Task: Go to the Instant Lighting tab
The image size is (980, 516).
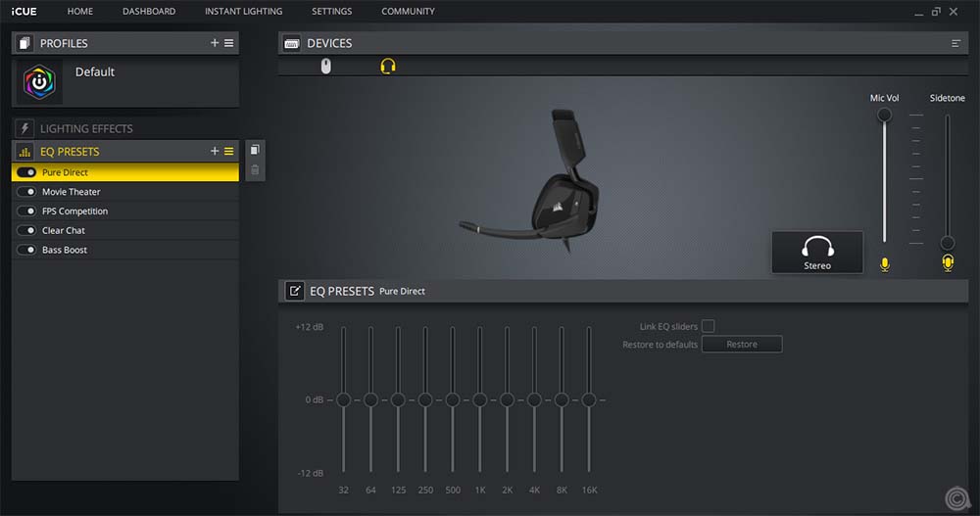Action: (x=243, y=11)
